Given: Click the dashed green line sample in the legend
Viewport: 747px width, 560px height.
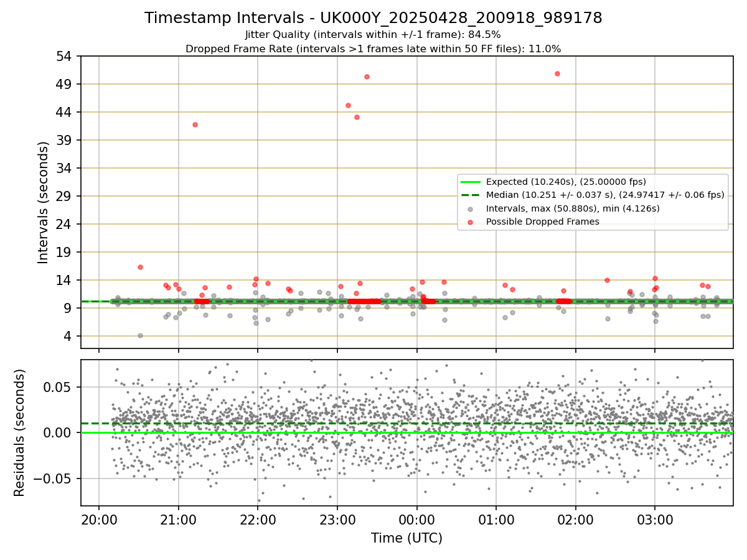Looking at the screenshot, I should [471, 195].
